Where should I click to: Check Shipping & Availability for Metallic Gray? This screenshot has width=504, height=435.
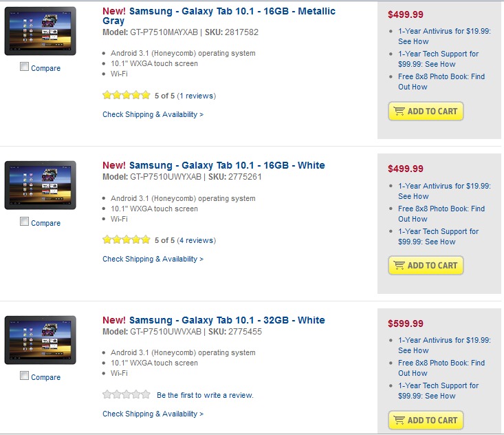tap(153, 114)
